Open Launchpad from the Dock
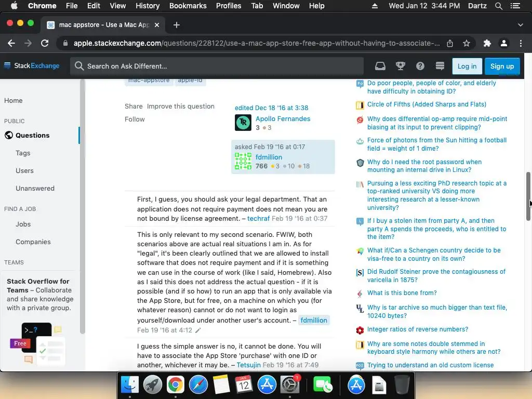The width and height of the screenshot is (532, 399). coord(152,385)
